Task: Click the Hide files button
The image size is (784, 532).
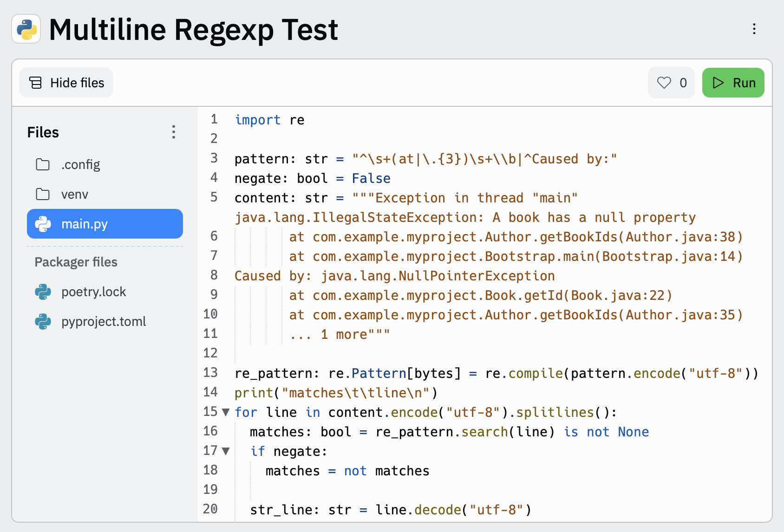Action: point(66,82)
